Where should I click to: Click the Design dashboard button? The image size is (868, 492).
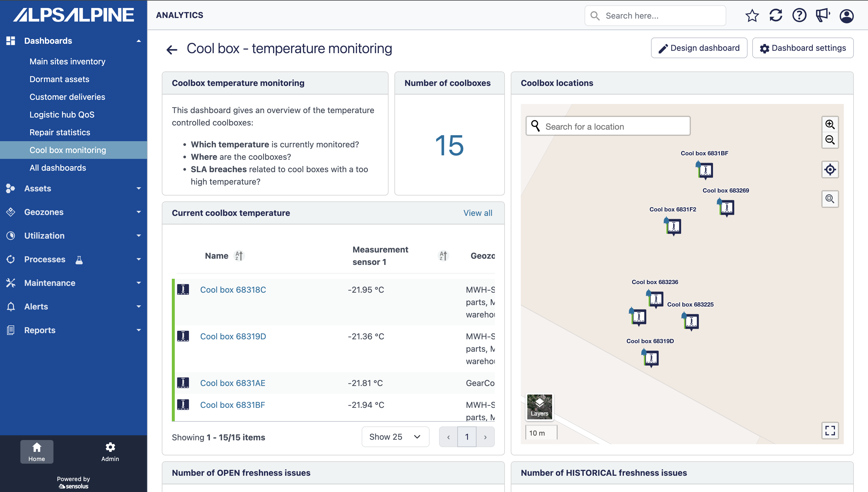click(x=699, y=48)
